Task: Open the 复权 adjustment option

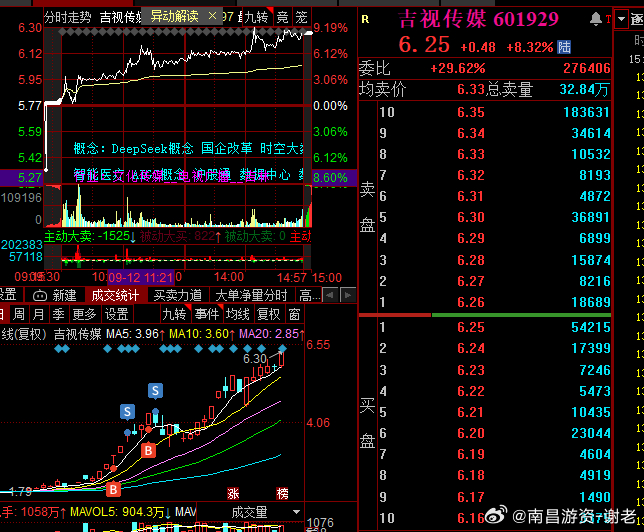Action: (269, 314)
